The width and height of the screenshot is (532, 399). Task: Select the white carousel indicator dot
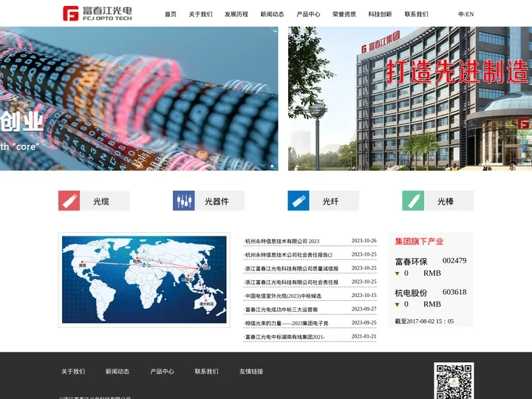(x=272, y=166)
